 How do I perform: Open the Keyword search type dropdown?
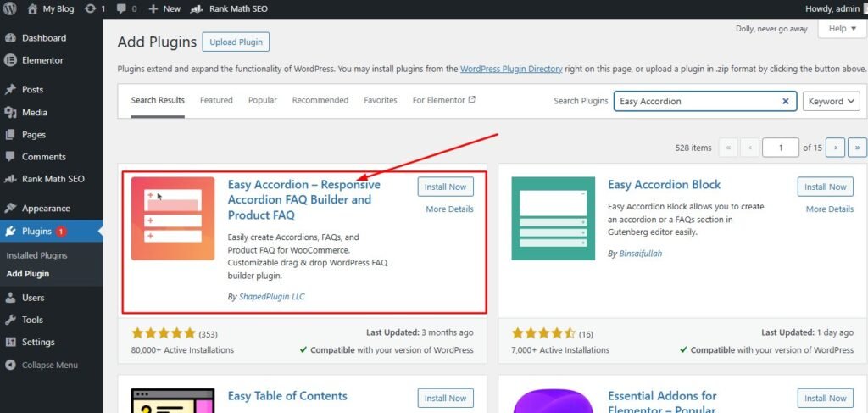831,101
